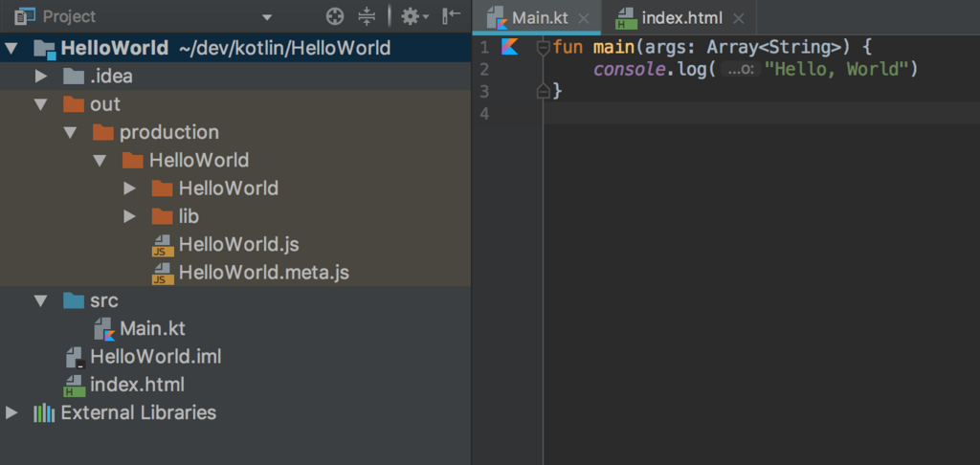Viewport: 980px width, 465px height.
Task: Click the HelloWorld.meta.js file icon
Action: [x=163, y=275]
